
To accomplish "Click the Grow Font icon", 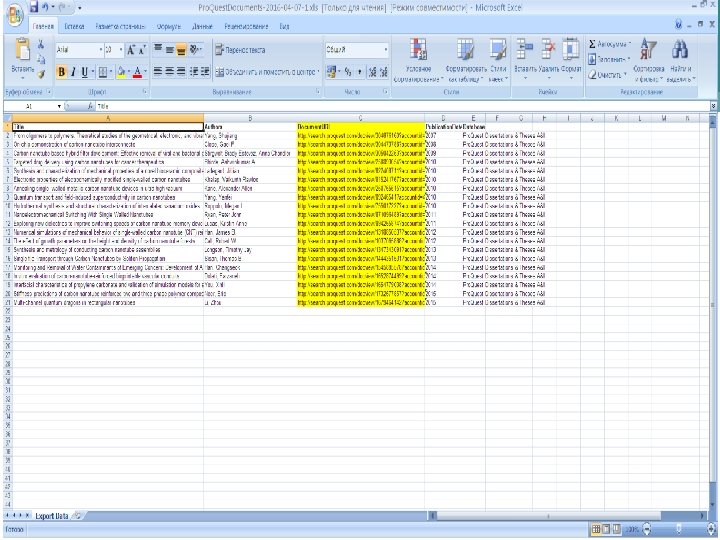I will coord(131,50).
